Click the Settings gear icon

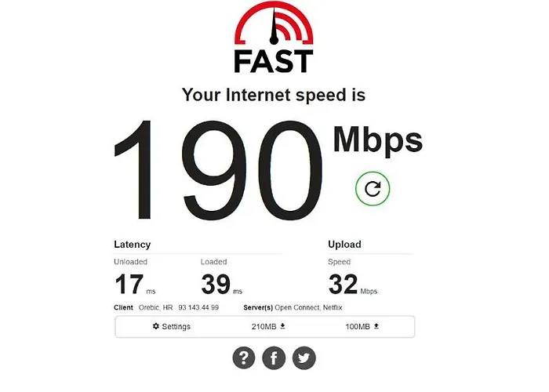tap(156, 326)
